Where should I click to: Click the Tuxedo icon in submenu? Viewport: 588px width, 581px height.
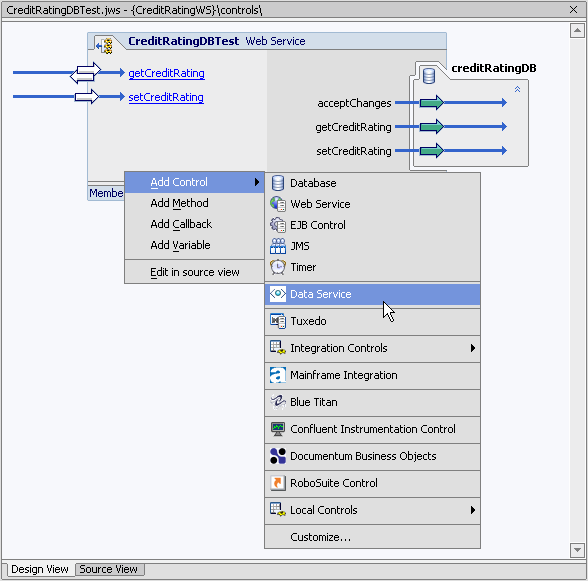click(278, 321)
